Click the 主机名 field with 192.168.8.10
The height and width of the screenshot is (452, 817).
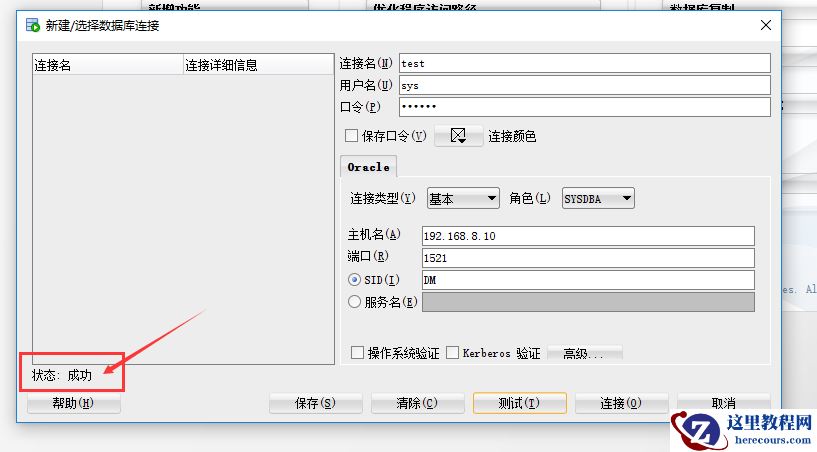588,236
